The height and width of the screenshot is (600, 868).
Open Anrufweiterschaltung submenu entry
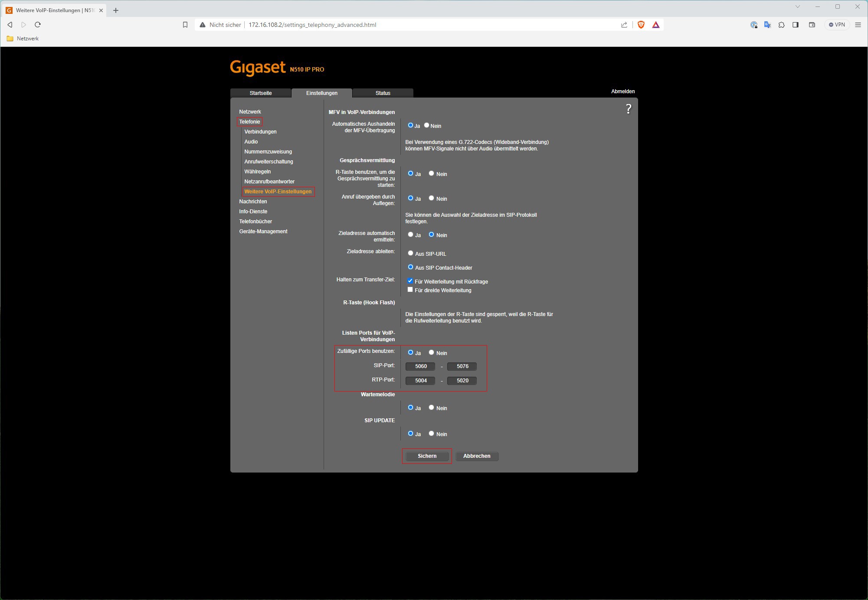[x=269, y=162]
